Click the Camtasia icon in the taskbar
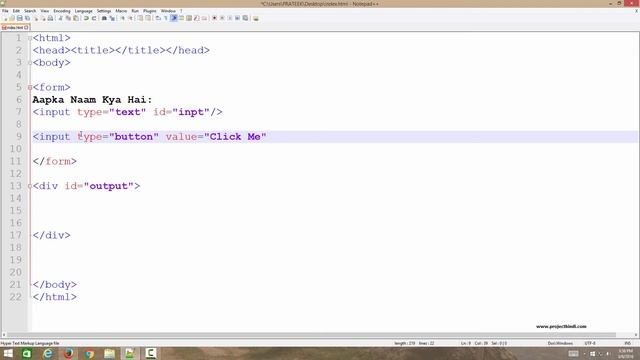Image resolution: width=640 pixels, height=360 pixels. (151, 353)
